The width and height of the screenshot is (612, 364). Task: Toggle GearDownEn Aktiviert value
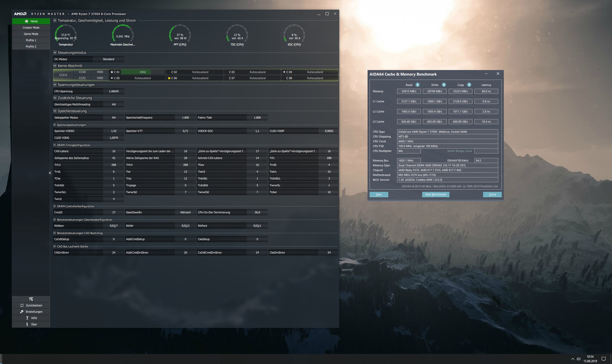(185, 212)
